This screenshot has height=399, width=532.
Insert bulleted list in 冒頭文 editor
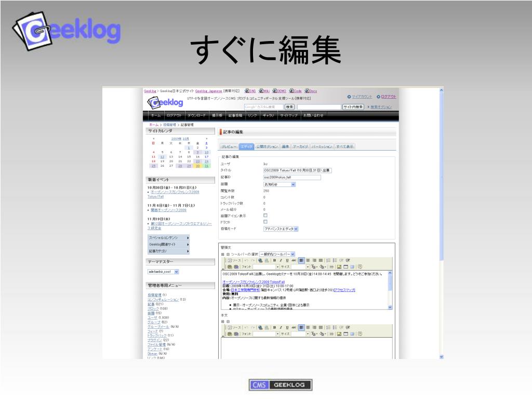point(335,260)
